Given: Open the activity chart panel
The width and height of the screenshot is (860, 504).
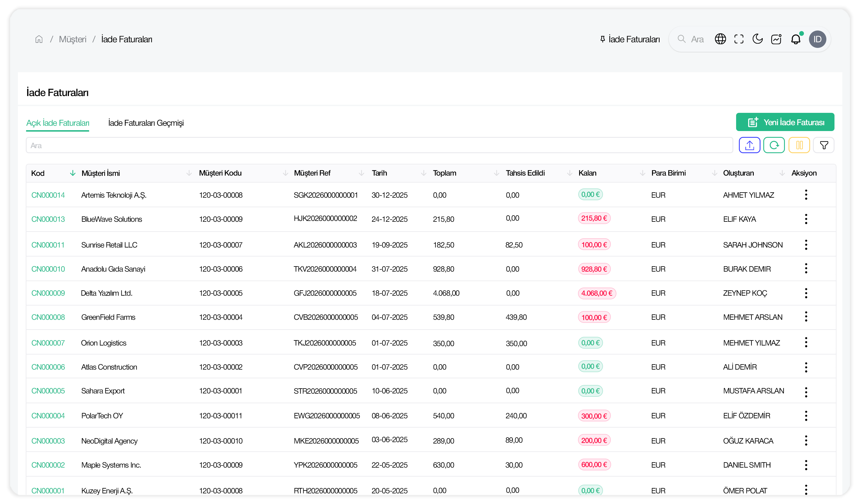Looking at the screenshot, I should (776, 39).
